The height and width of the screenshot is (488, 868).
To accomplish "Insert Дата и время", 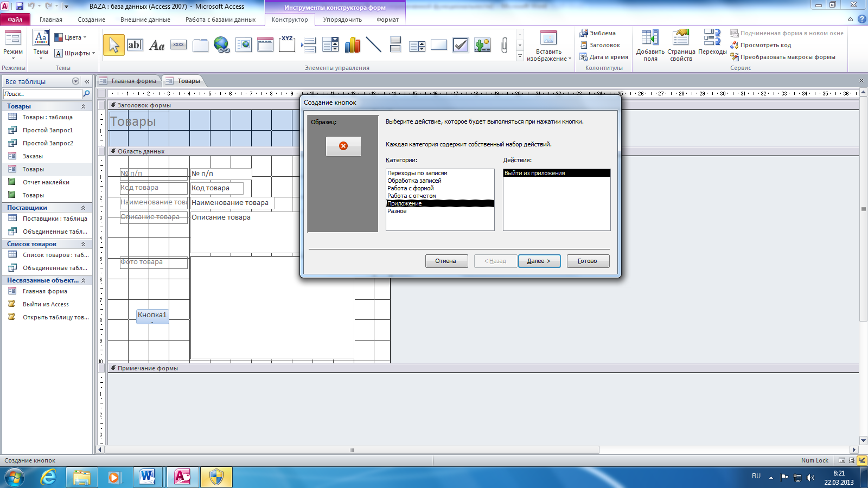I will tap(604, 57).
